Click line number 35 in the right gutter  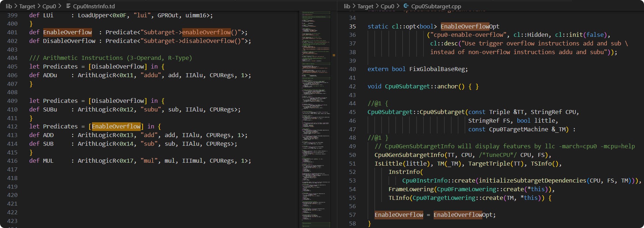[352, 26]
